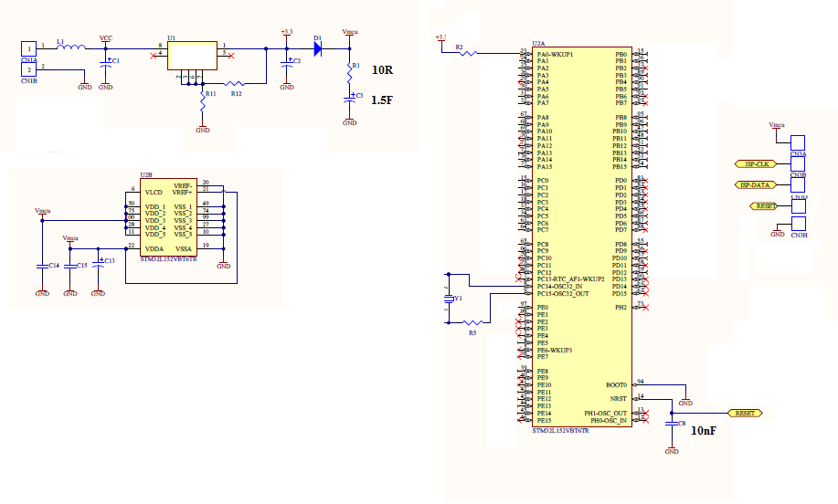Screen dimensions: 838x504
Task: Click the BOOT0 pin label
Action: [616, 385]
